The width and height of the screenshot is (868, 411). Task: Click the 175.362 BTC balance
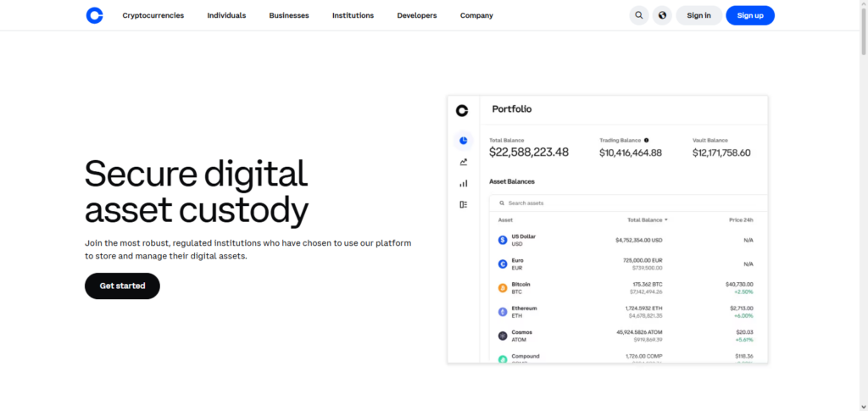(648, 285)
